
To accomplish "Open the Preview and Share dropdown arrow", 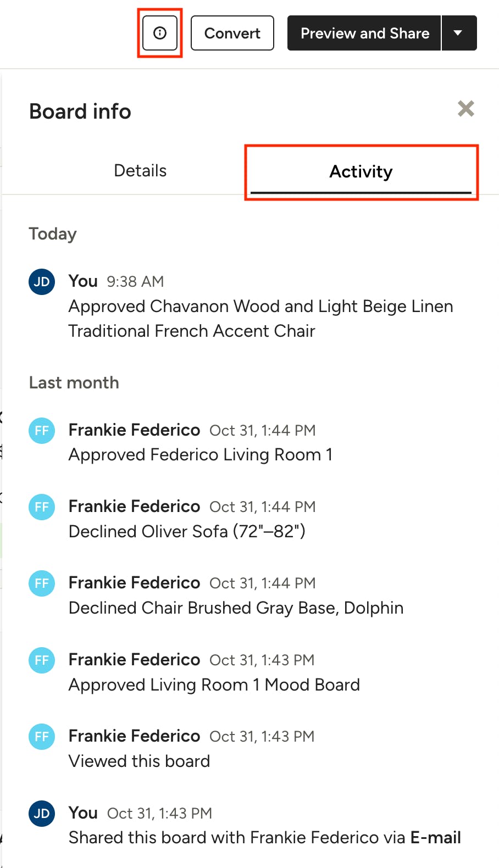I will point(458,34).
